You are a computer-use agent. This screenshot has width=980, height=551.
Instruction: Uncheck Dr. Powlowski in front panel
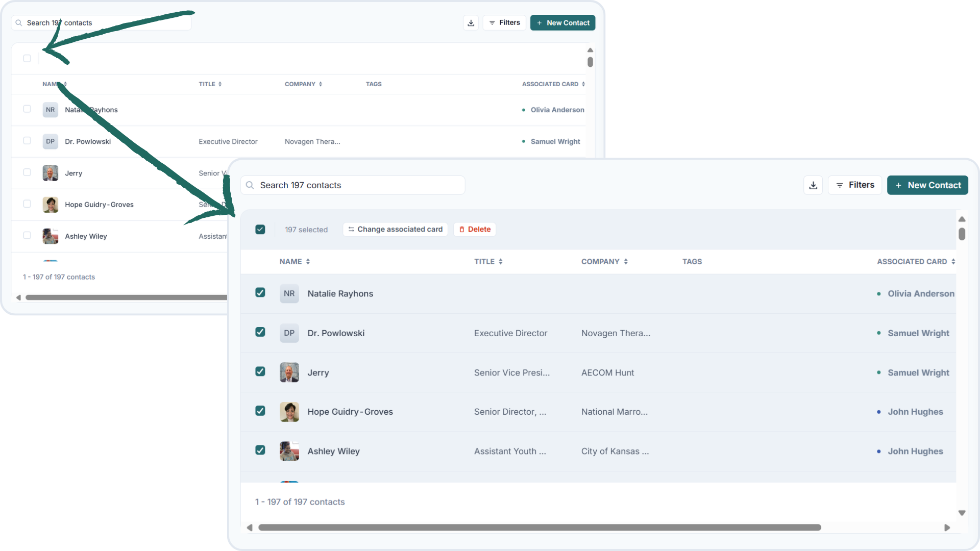coord(260,332)
